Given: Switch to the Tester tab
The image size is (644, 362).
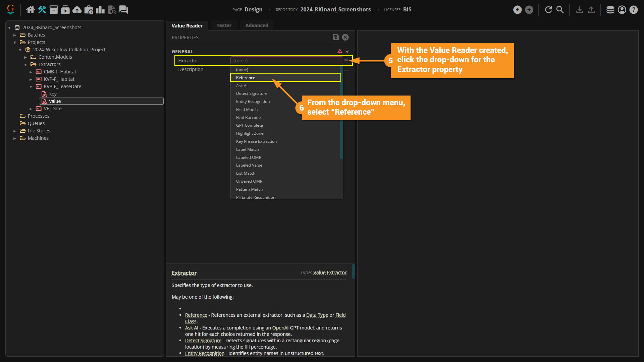Looking at the screenshot, I should (224, 25).
